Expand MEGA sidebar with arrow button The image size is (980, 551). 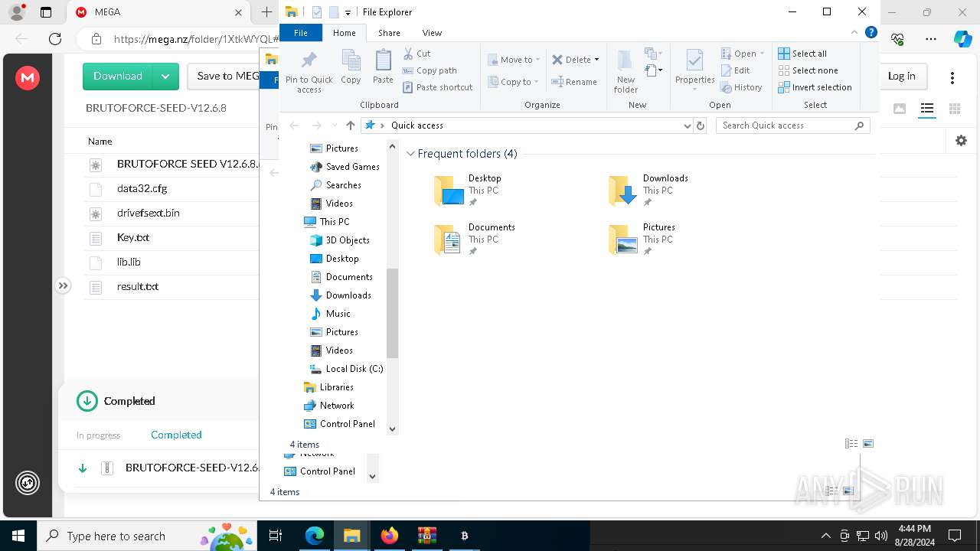(63, 285)
